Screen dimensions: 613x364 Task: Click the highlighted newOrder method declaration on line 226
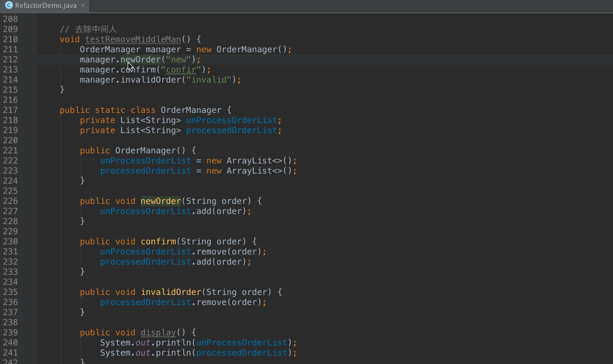click(x=161, y=201)
